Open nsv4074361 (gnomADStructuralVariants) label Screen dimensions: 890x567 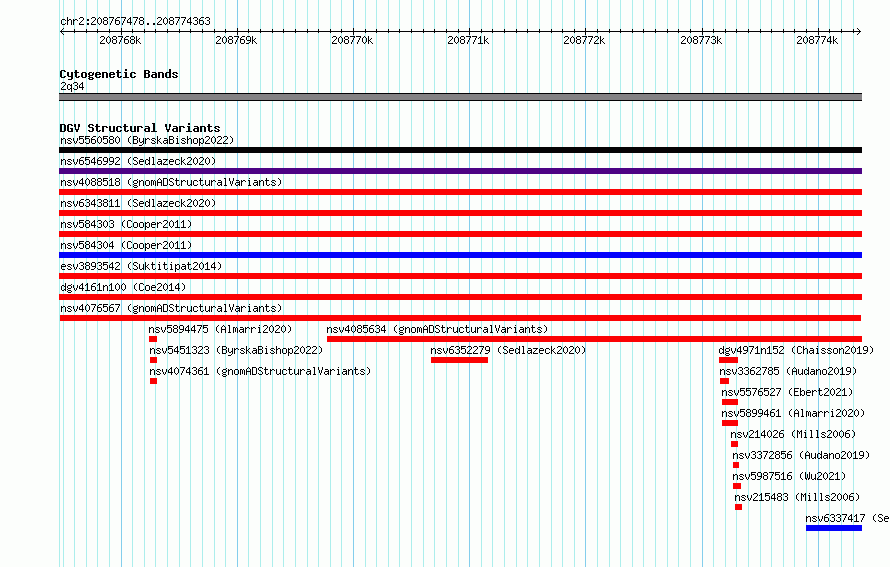click(260, 371)
